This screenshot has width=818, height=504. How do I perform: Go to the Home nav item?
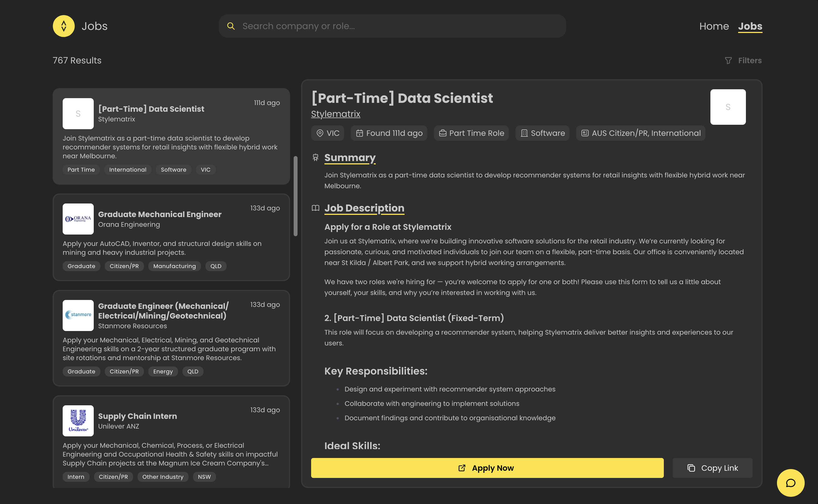click(714, 26)
